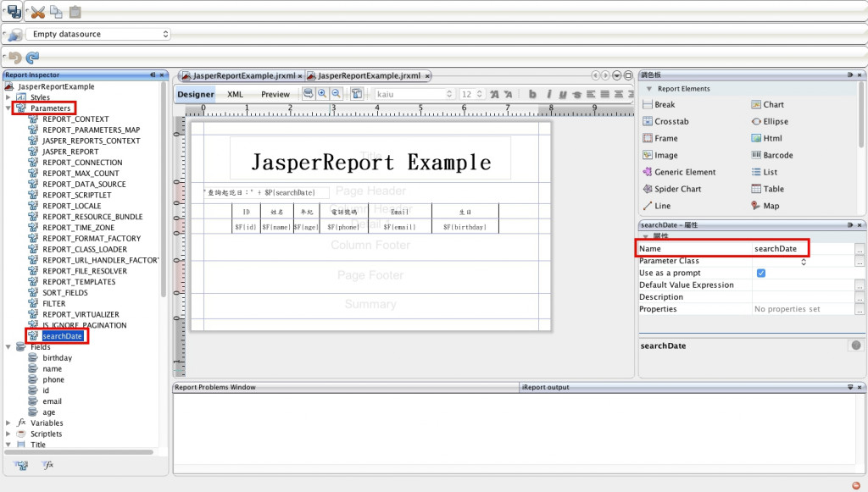
Task: Collapse the Parameters tree node
Action: pos(8,108)
